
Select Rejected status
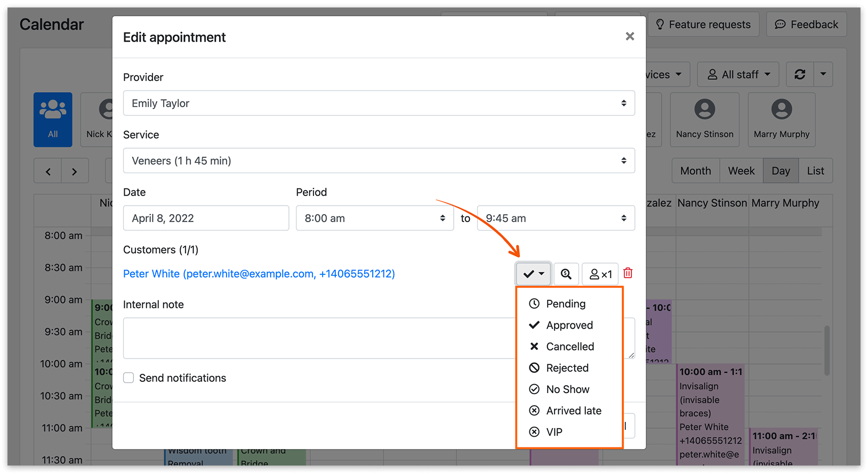point(569,368)
